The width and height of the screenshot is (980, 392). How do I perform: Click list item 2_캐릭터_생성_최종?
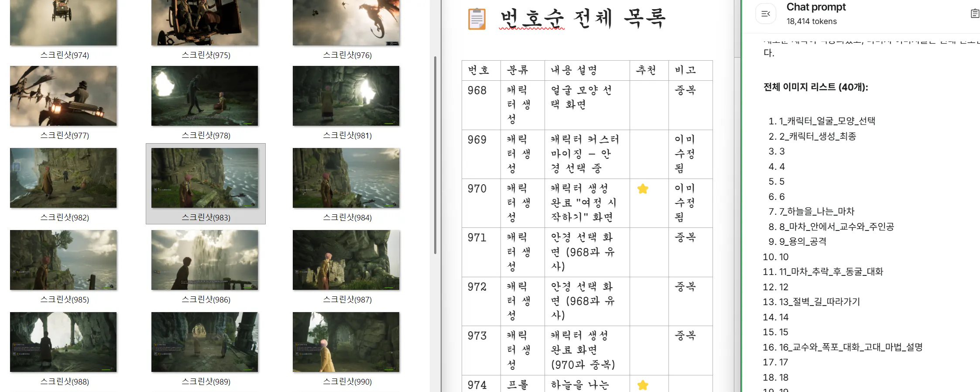click(x=818, y=136)
